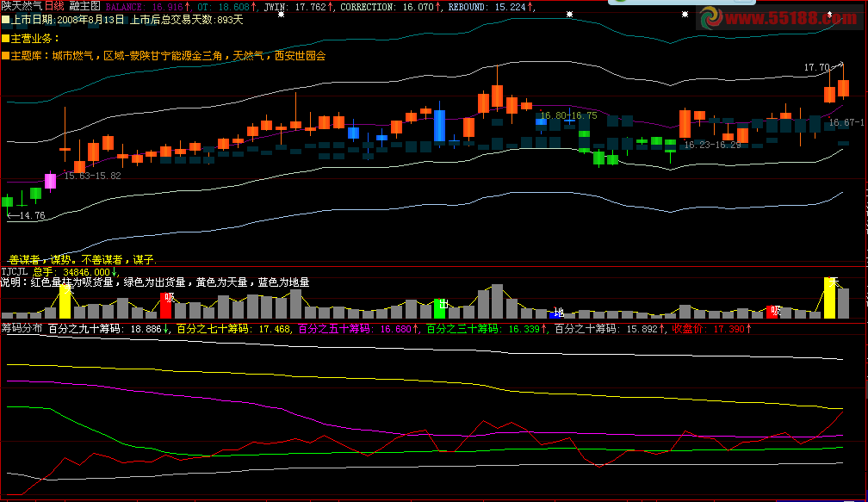The image size is (868, 502).
Task: Click the 百分之五十筹码: 16.680 value
Action: coord(357,329)
